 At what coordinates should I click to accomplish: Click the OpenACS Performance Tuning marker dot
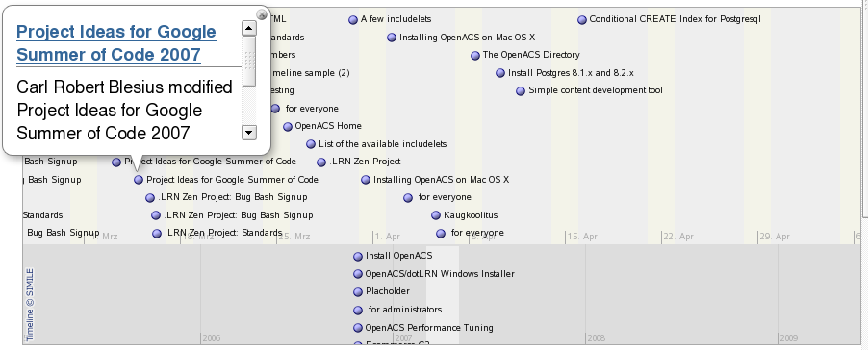click(x=358, y=328)
